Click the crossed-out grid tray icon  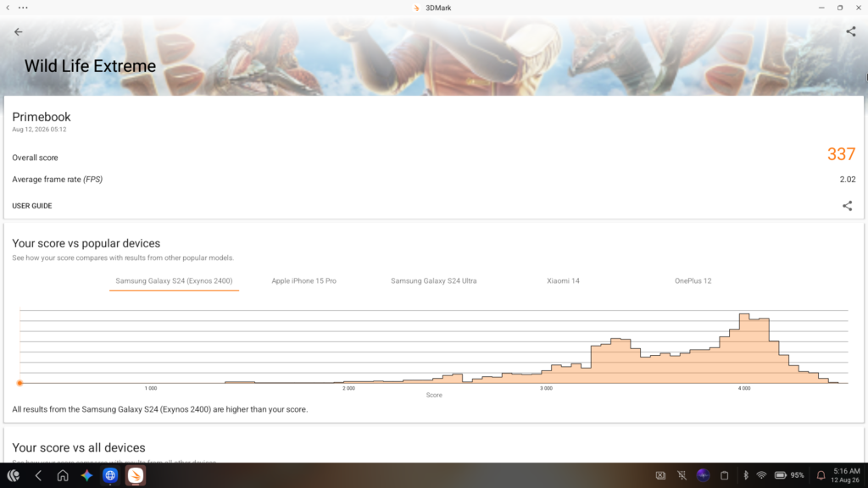(x=682, y=475)
